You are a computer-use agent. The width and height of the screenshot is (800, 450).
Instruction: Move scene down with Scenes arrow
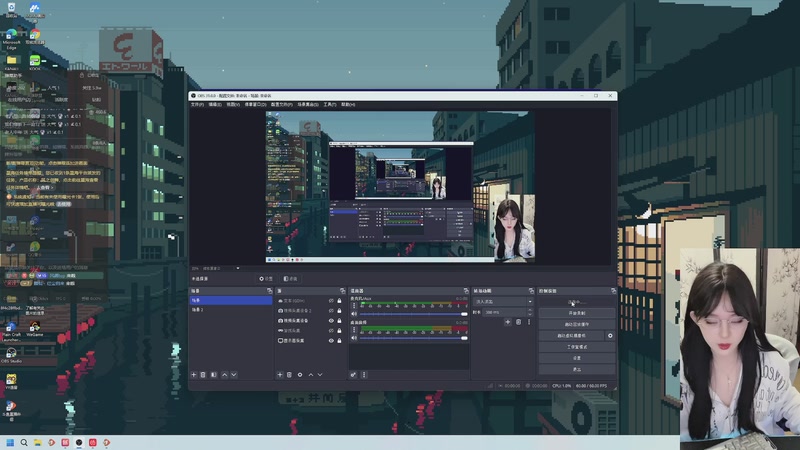(234, 374)
